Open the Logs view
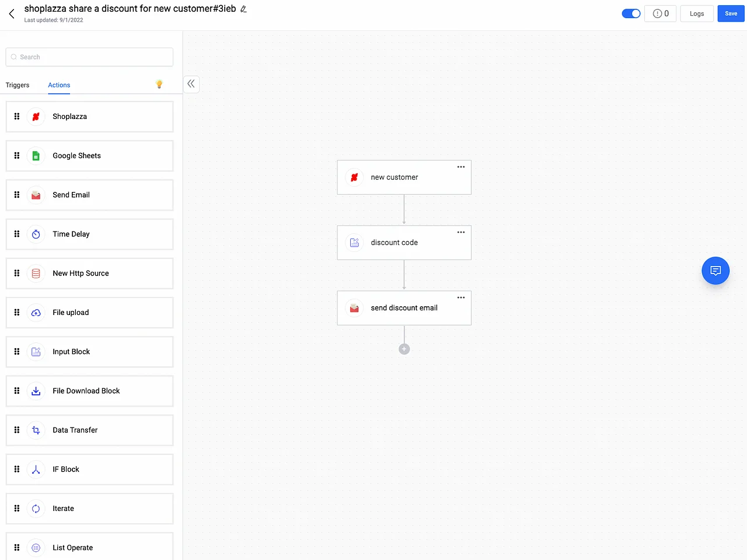This screenshot has height=560, width=747. coord(696,13)
